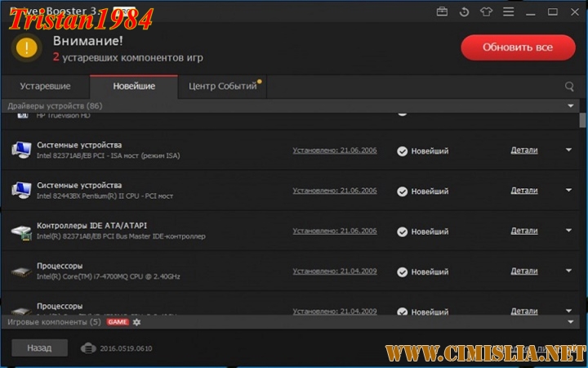588x368 pixels.
Task: Click install date link for ISA bridge row
Action: 335,150
